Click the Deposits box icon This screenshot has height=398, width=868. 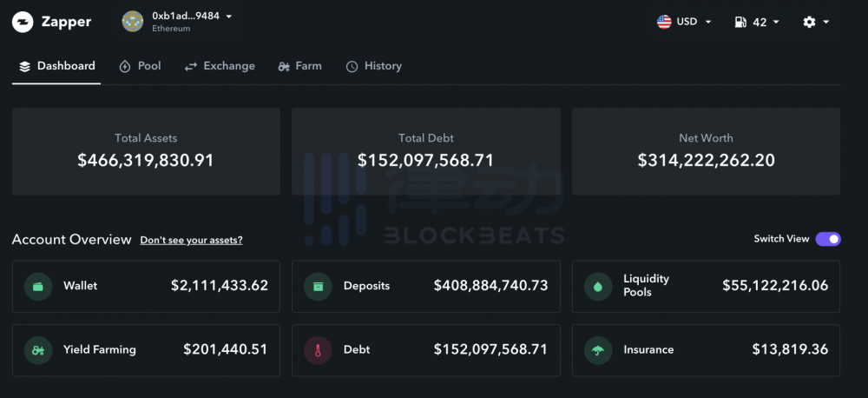318,286
